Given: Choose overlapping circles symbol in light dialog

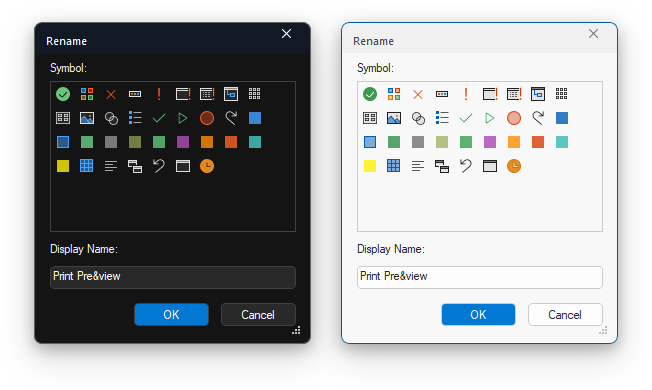Looking at the screenshot, I should [418, 118].
